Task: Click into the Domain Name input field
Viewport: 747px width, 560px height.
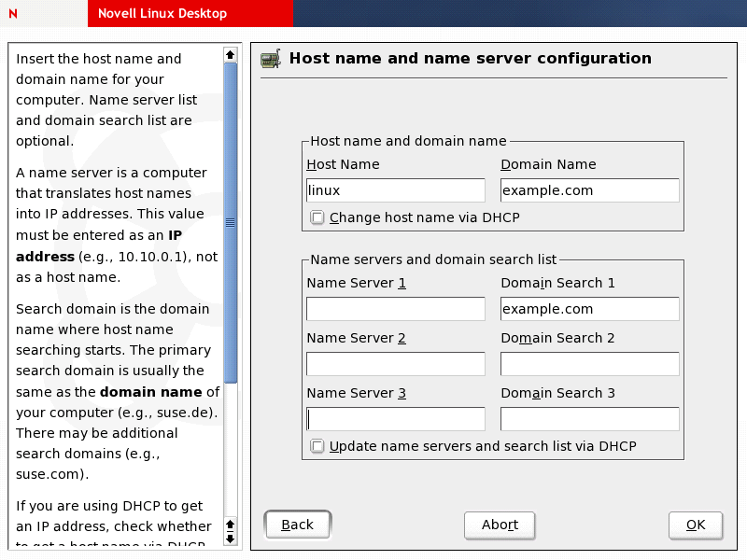Action: 590,190
